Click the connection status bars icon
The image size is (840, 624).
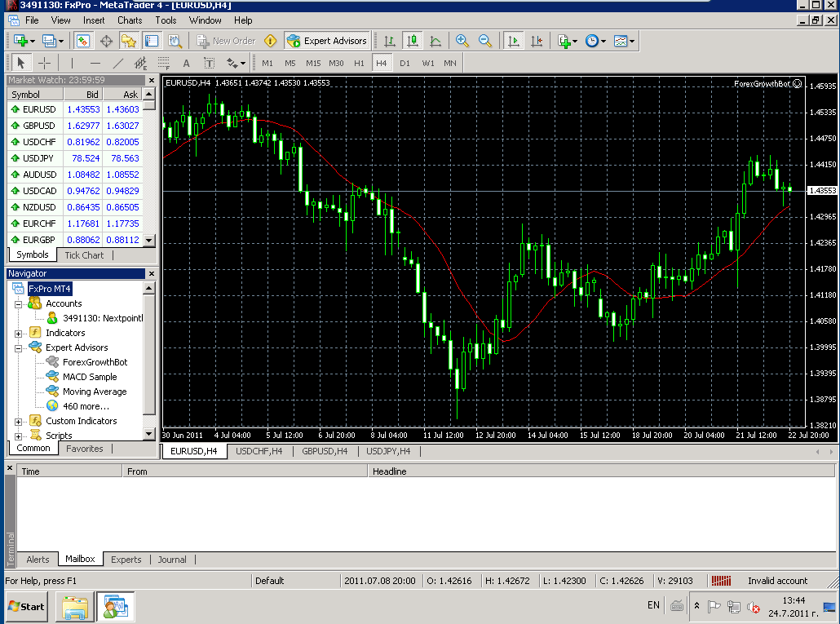click(x=721, y=581)
